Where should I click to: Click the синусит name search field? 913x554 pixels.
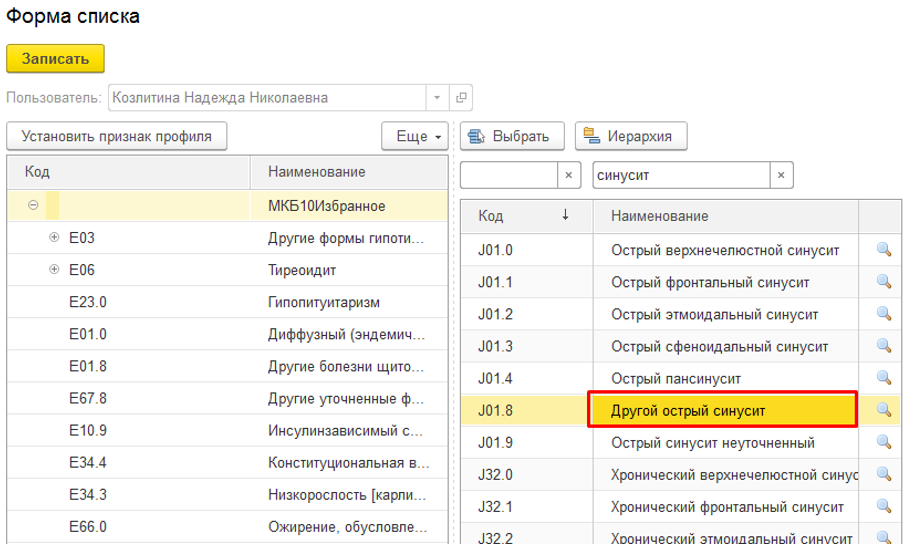[680, 175]
